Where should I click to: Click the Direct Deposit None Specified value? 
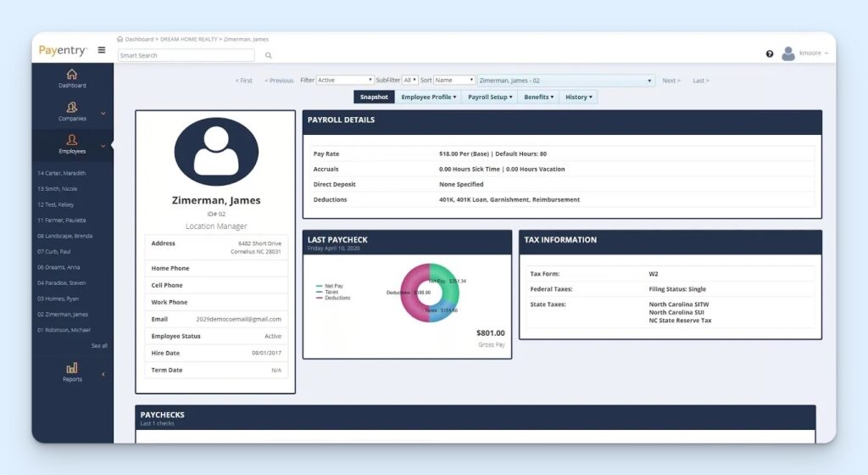click(461, 184)
